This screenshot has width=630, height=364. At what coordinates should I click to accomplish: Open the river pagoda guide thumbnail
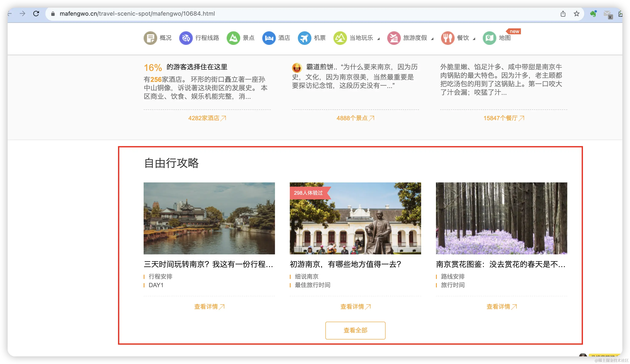[x=209, y=218]
